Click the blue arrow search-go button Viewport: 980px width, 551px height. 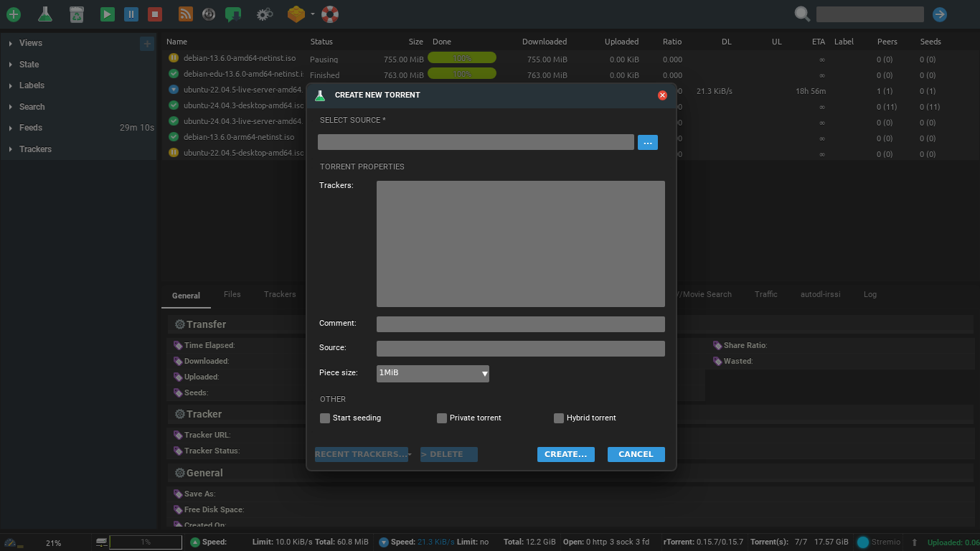tap(940, 14)
